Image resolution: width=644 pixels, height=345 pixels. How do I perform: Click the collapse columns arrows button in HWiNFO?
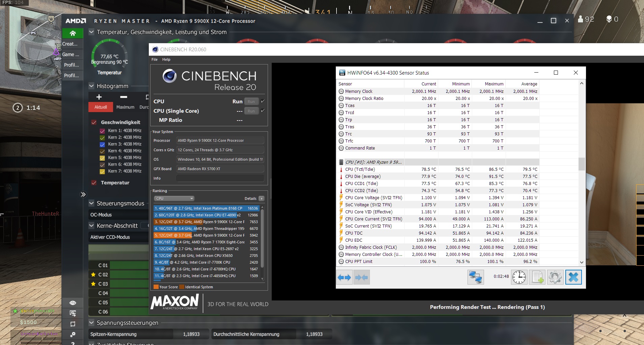(x=361, y=277)
